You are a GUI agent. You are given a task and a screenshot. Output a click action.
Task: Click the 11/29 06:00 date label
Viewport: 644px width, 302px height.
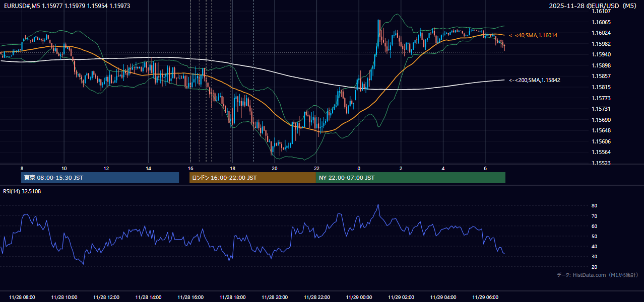point(485,297)
